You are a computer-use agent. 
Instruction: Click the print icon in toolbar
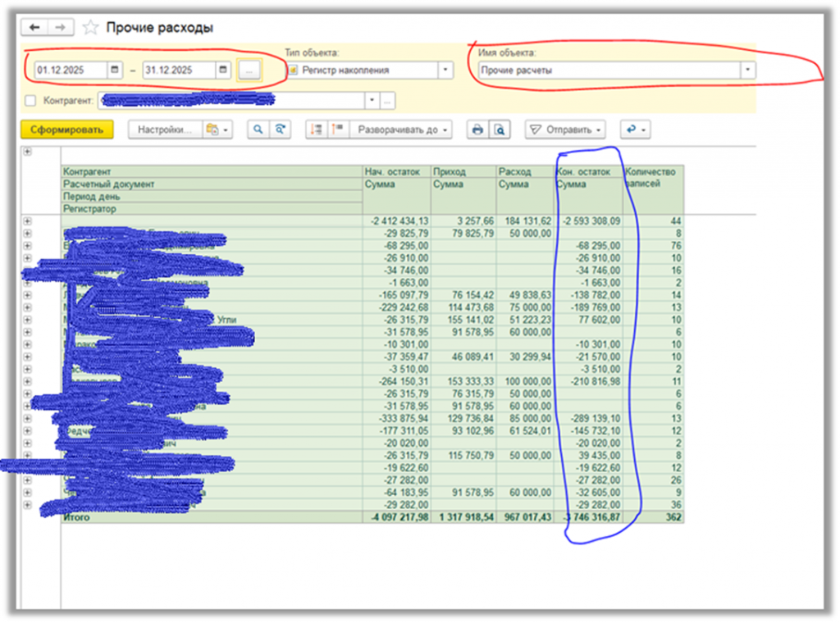pos(477,130)
